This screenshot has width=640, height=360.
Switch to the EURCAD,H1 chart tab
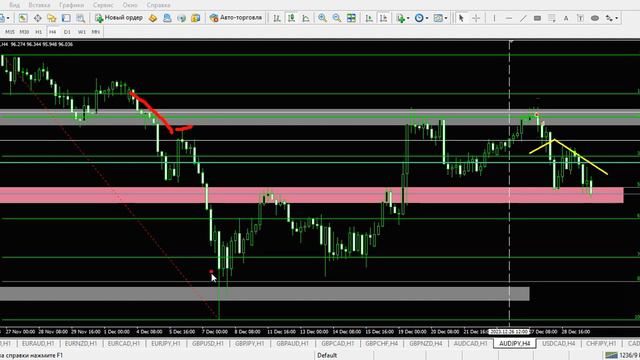click(x=123, y=344)
